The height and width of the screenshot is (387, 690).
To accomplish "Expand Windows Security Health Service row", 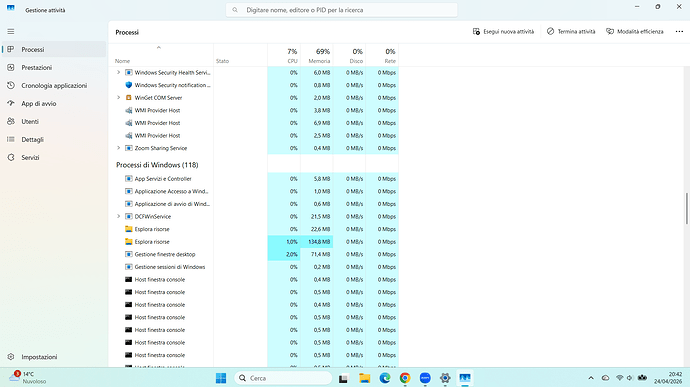I will (118, 73).
